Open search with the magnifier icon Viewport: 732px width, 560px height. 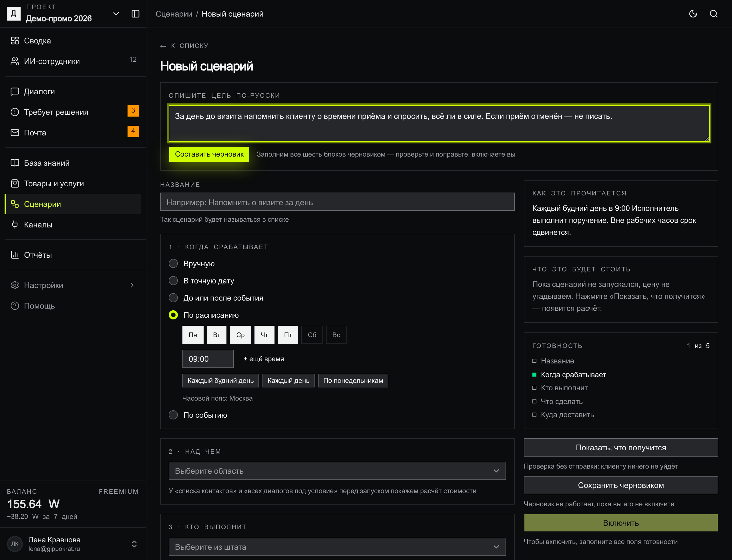(713, 14)
